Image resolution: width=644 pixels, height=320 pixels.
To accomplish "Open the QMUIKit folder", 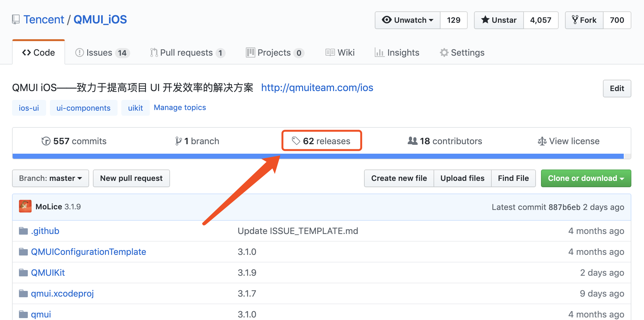I will [48, 272].
